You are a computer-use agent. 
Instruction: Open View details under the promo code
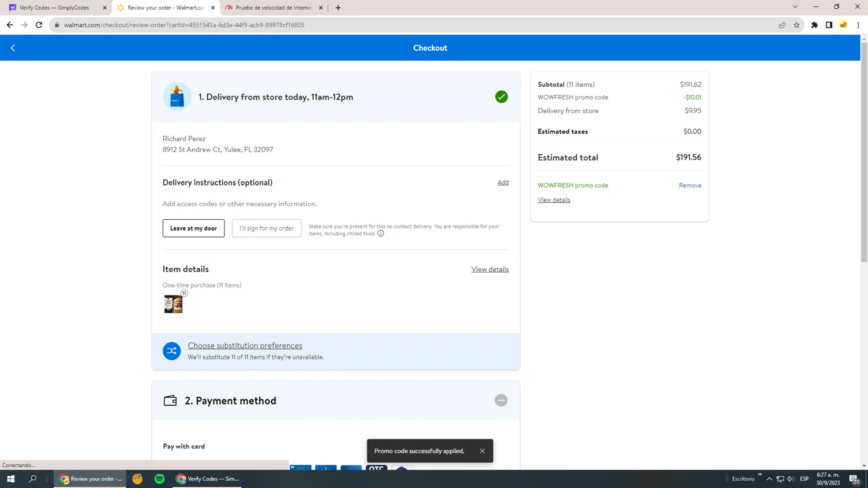(554, 200)
